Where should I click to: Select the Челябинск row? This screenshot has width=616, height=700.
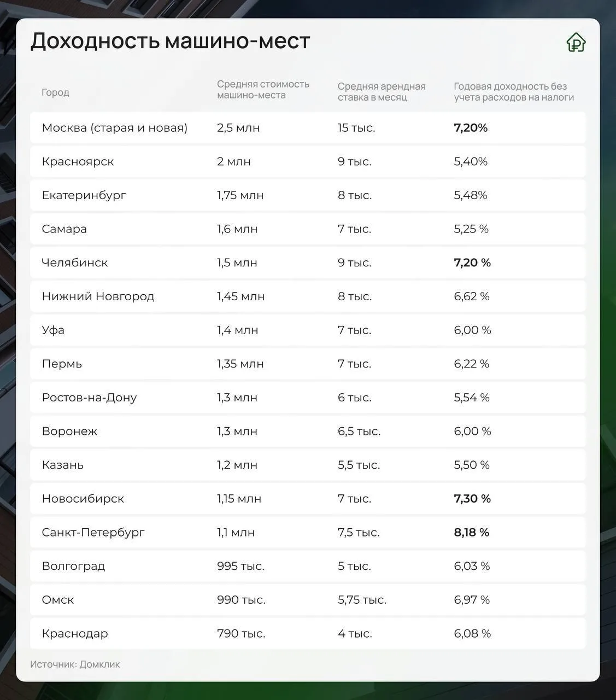point(308,263)
